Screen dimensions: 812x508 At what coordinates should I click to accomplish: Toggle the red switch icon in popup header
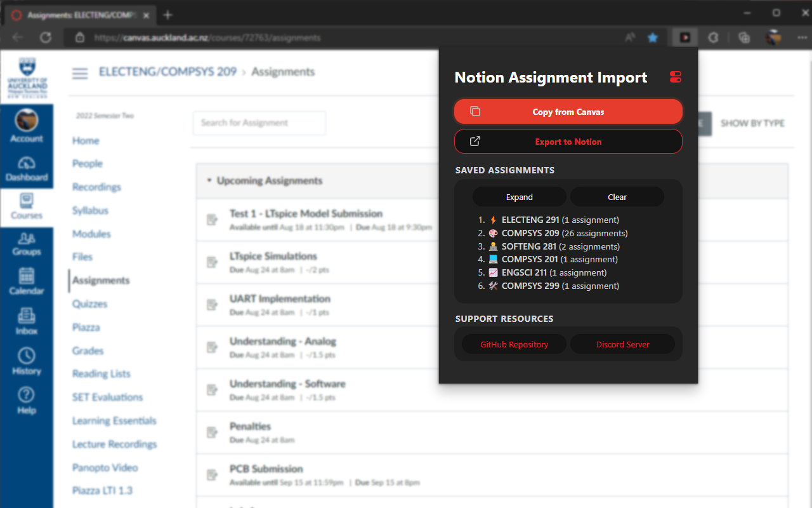(x=675, y=77)
